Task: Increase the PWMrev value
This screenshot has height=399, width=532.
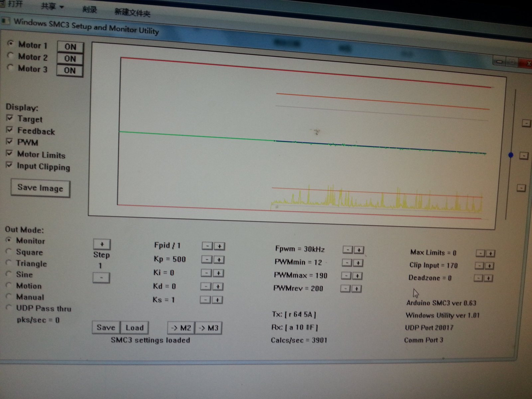Action: coord(357,289)
